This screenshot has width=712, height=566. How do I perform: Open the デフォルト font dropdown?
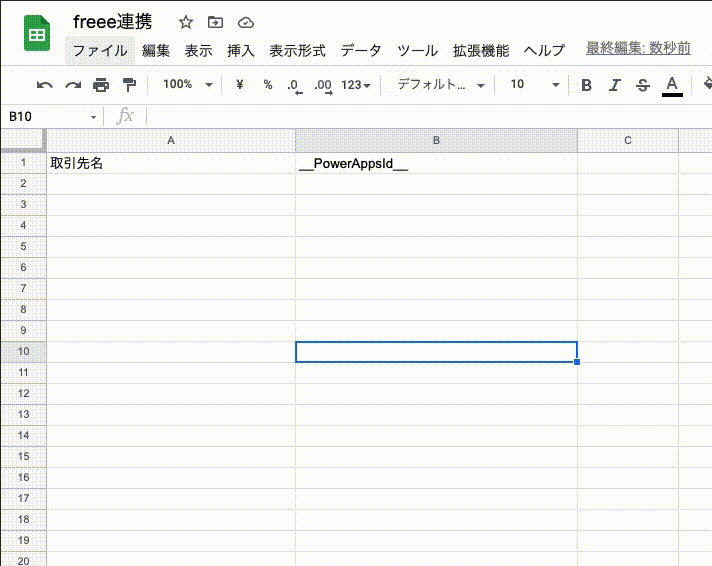441,84
